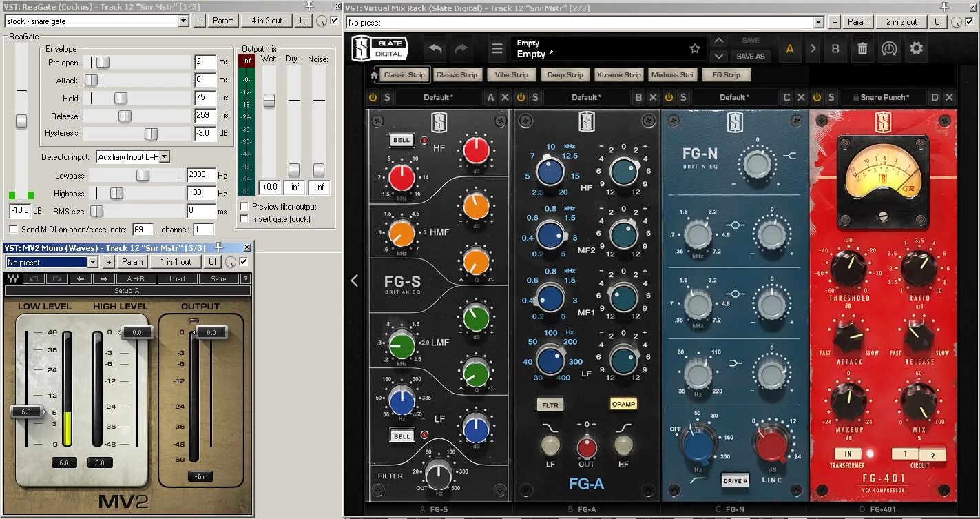Click SAVE AS in Virtual Mix Rack
The image size is (980, 519).
click(750, 56)
